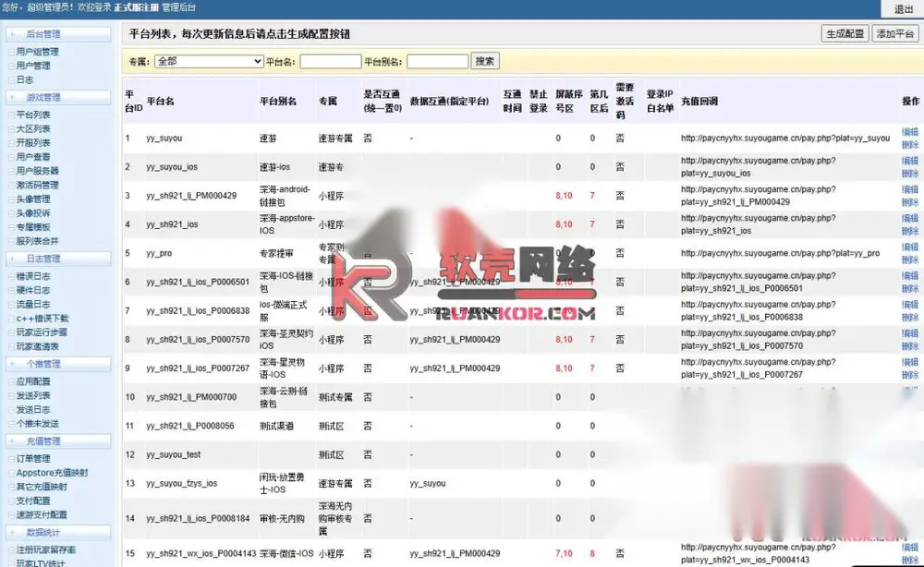Select 专属模板 in the sidebar
The height and width of the screenshot is (567, 924).
33,227
